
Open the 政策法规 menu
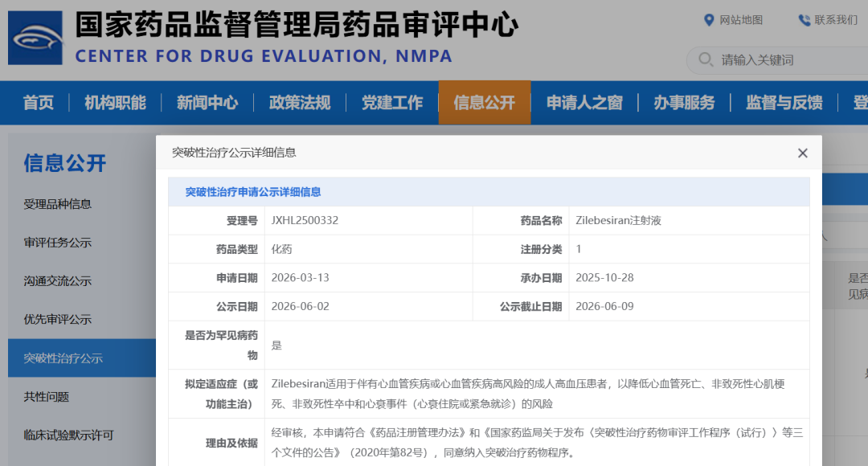[x=300, y=102]
